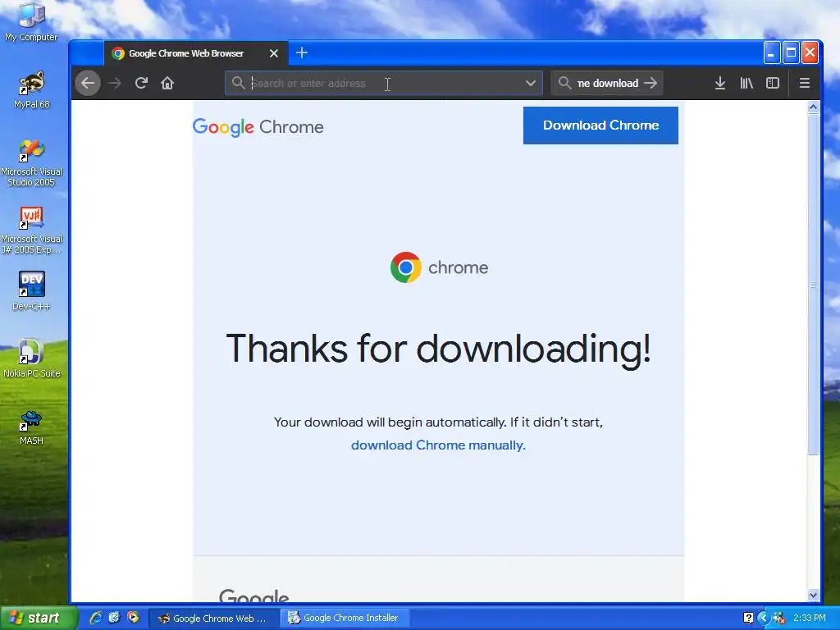The image size is (840, 630).
Task: Launch Windows Media Player from quick launch
Action: [133, 618]
